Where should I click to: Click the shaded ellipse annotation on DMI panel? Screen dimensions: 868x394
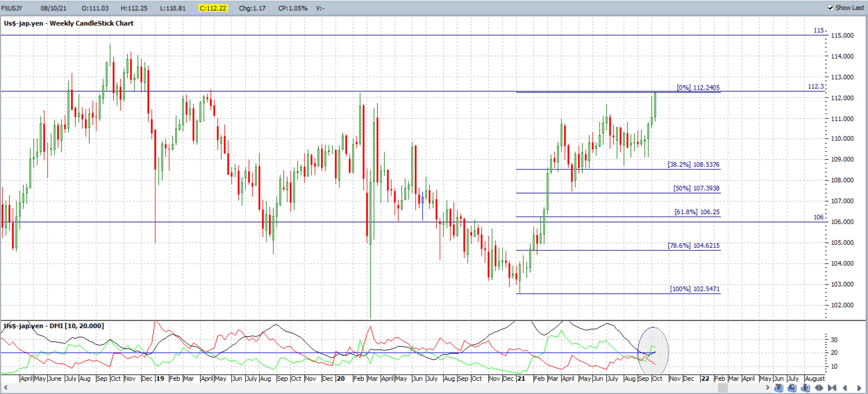pyautogui.click(x=653, y=350)
